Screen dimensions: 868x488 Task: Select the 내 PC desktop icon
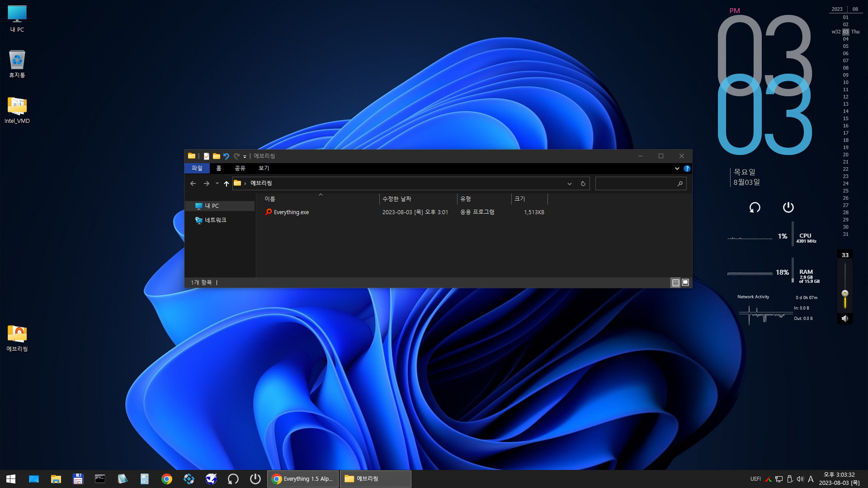[17, 19]
